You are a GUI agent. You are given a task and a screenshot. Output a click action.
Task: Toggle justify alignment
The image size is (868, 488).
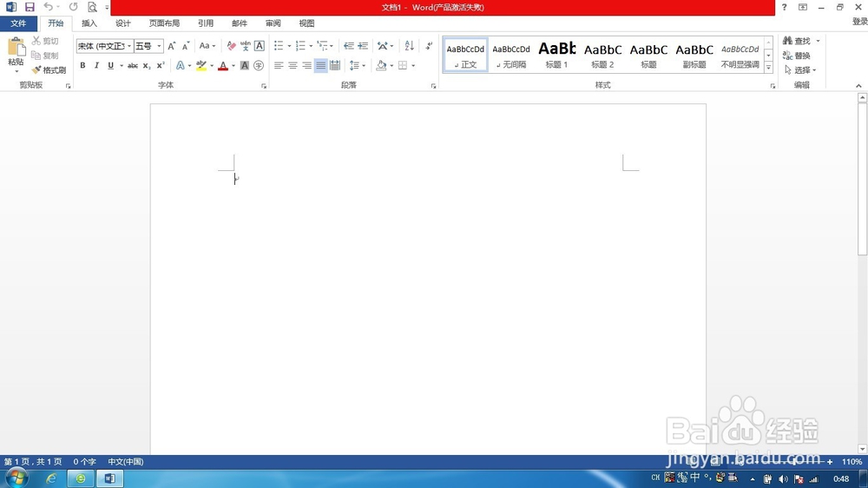[x=321, y=65]
